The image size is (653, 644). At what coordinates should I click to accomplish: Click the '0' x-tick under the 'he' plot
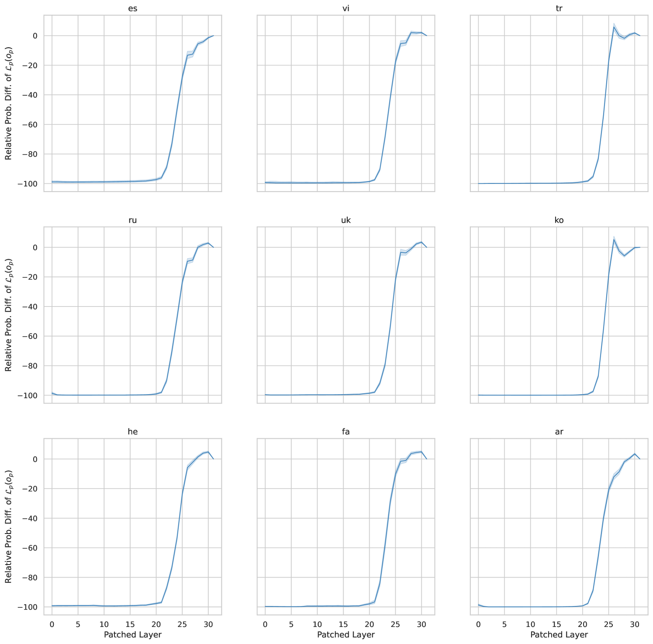(52, 623)
